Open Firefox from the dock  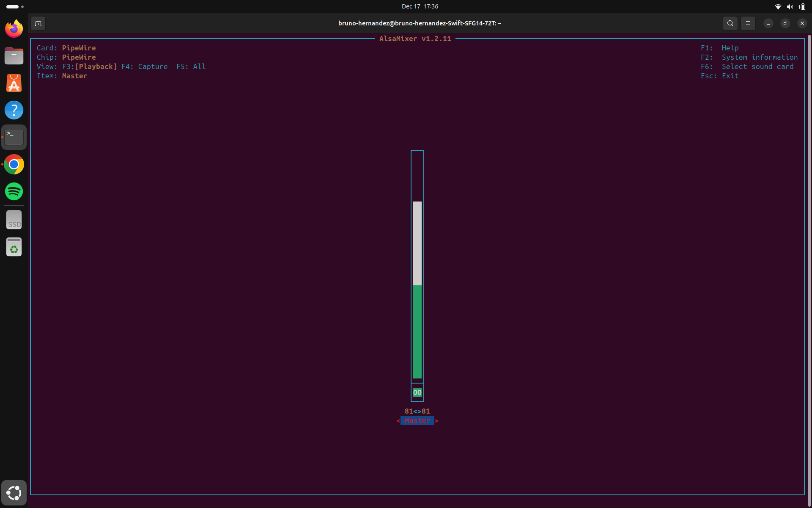coord(14,28)
